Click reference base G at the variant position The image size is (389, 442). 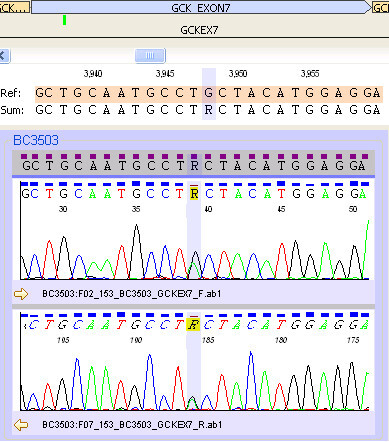(x=209, y=93)
